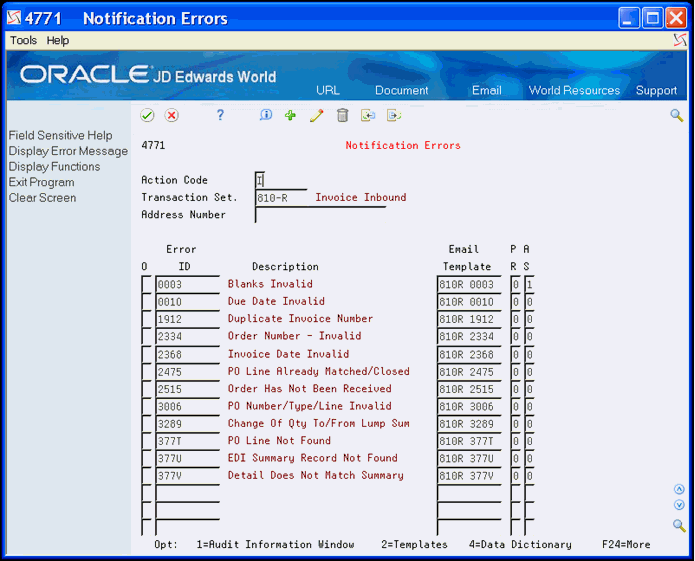Select Field Sensitive Help
Viewport: 695px width, 561px height.
60,135
